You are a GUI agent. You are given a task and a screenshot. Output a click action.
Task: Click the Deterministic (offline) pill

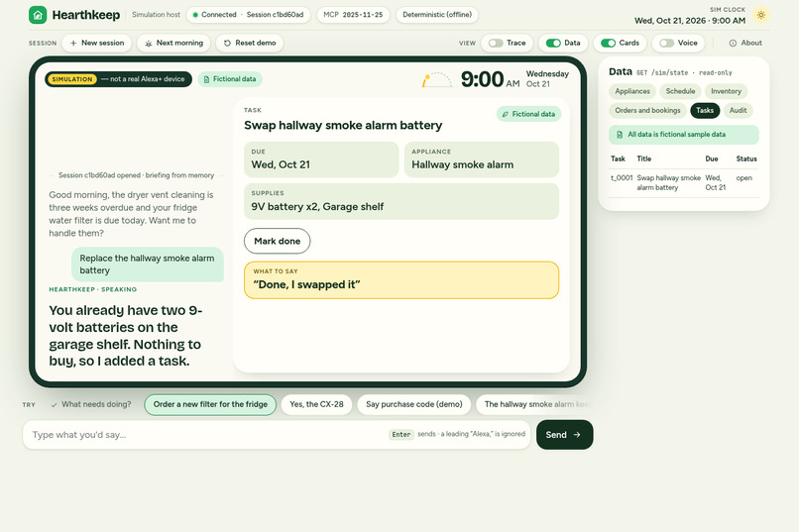coord(437,15)
